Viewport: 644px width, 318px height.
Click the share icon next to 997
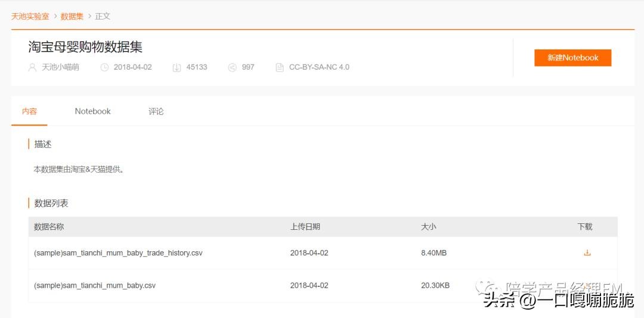(x=232, y=67)
